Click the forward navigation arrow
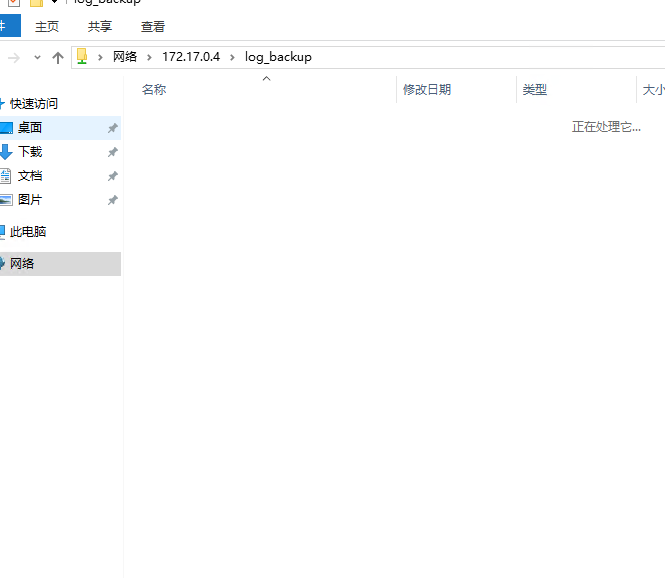Viewport: 665px width, 578px height. (x=14, y=57)
